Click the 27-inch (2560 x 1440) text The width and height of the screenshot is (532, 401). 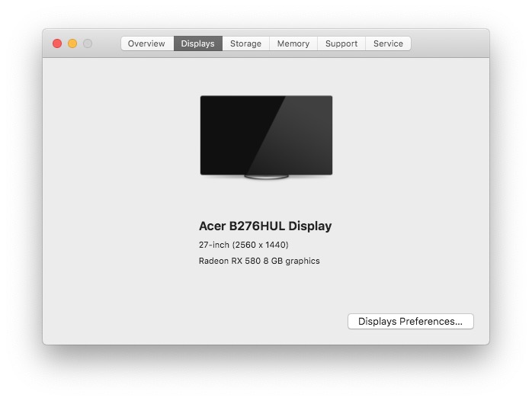[244, 245]
